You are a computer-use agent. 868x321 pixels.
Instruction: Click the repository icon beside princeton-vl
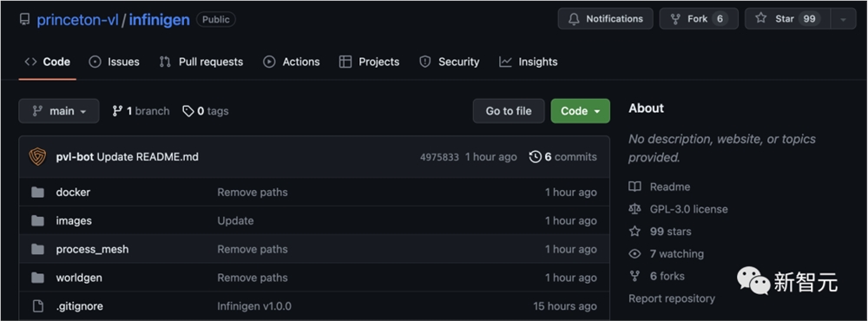click(x=24, y=19)
